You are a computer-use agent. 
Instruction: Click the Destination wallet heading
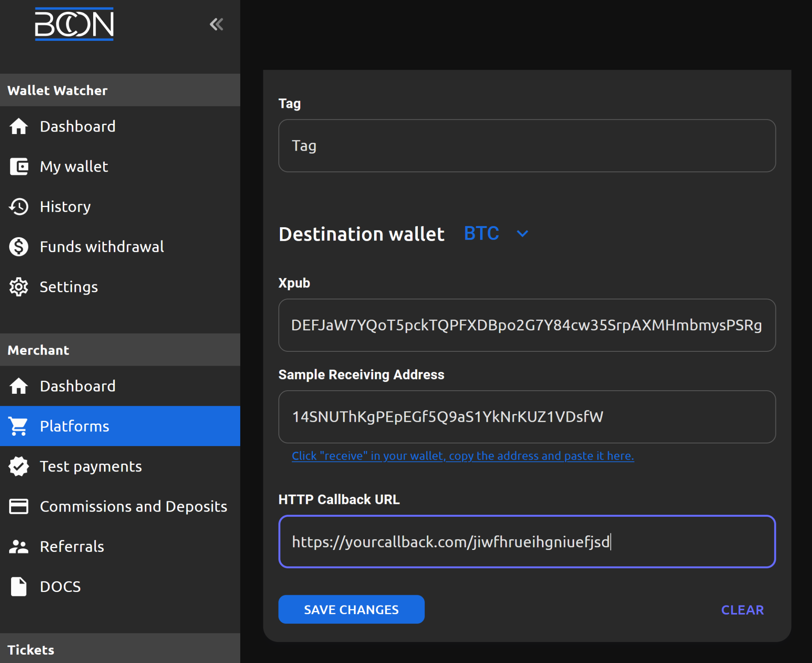coord(361,234)
